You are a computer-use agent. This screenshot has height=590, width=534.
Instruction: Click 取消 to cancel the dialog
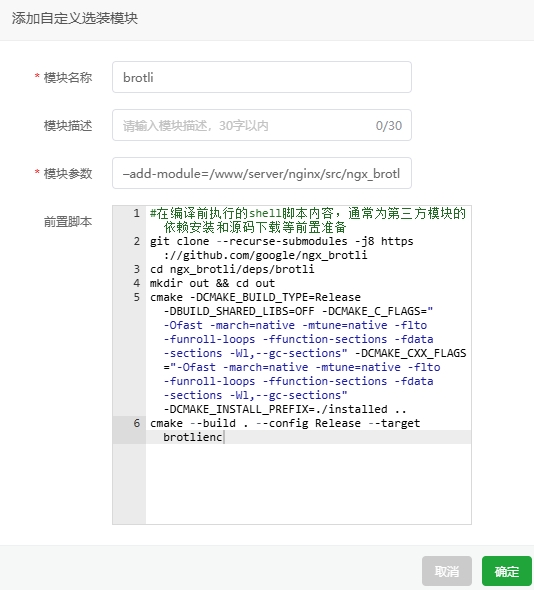click(x=447, y=571)
